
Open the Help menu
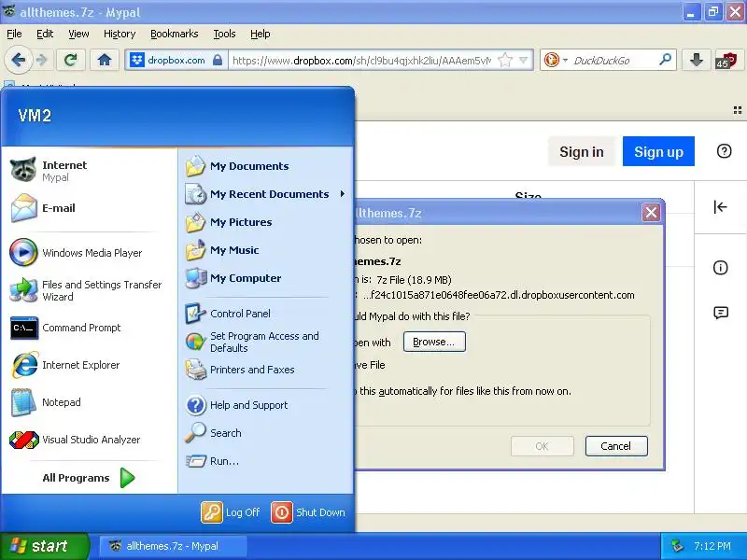(x=261, y=34)
